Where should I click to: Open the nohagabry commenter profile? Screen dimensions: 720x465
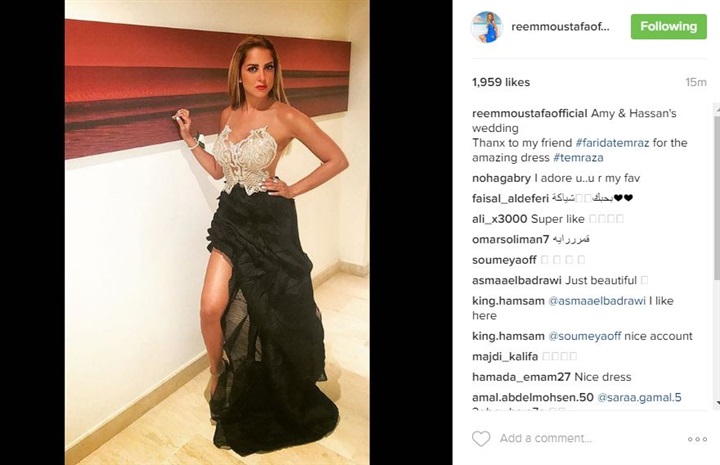click(501, 178)
